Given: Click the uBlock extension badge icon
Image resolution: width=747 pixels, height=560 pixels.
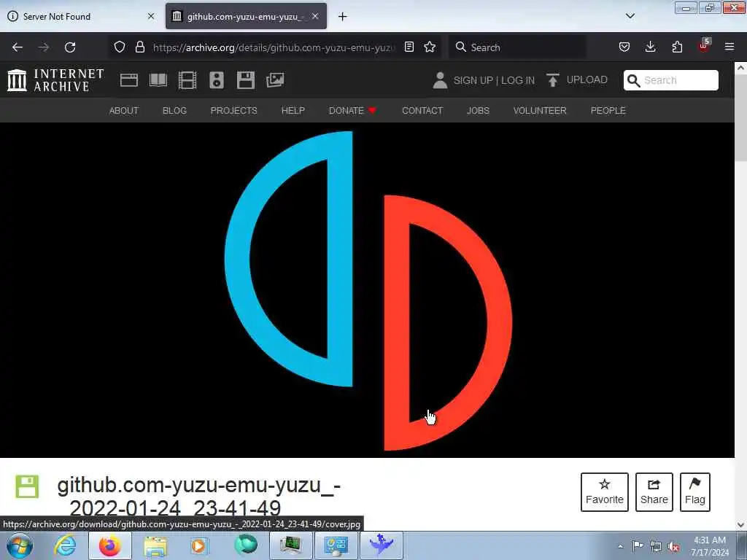Looking at the screenshot, I should [x=704, y=46].
